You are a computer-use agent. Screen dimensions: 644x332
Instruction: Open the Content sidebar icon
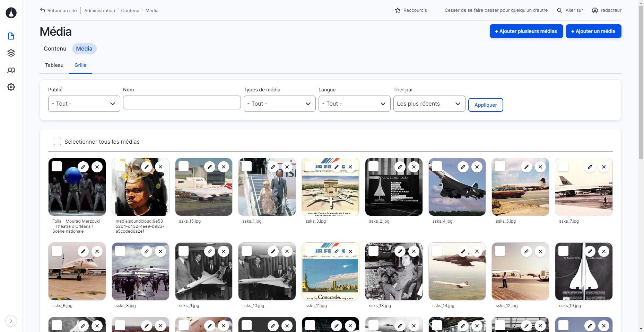pos(11,36)
